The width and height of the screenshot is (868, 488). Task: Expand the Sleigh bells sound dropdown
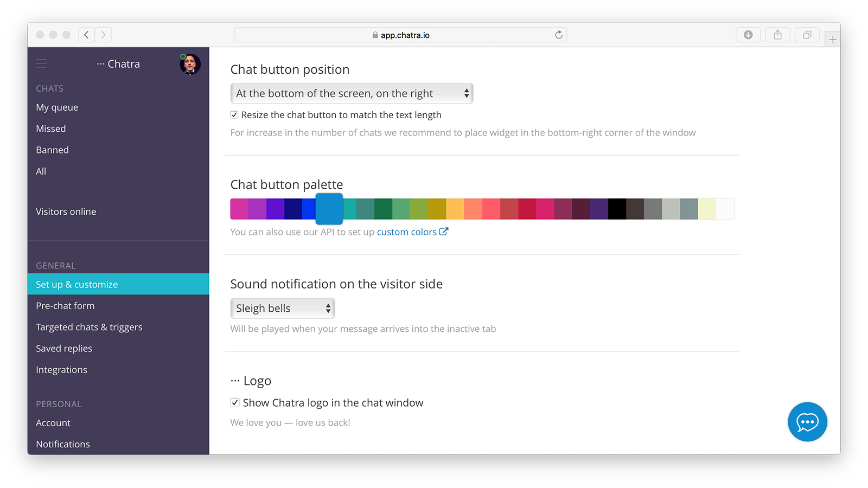282,309
